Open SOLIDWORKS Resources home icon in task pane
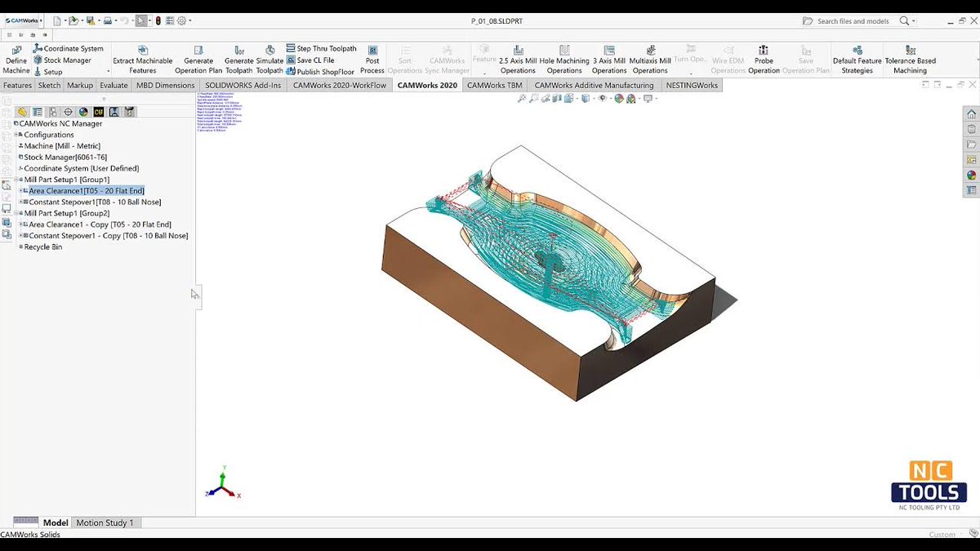 (971, 113)
